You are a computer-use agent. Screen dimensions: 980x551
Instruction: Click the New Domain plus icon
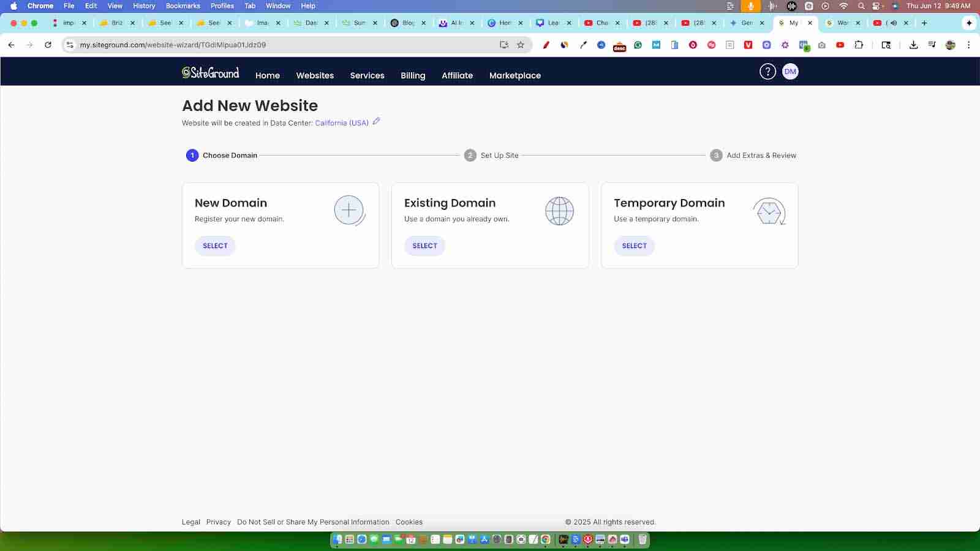pos(349,211)
